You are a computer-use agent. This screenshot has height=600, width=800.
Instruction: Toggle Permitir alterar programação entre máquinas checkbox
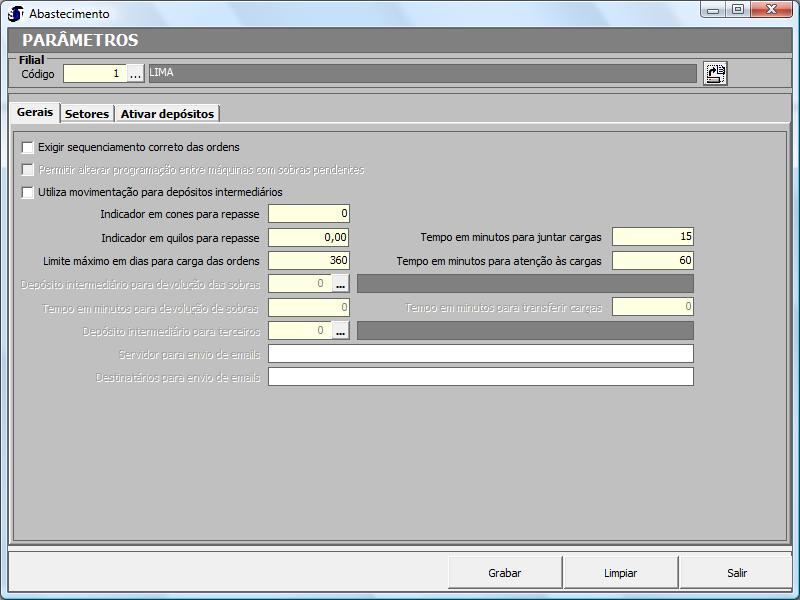pos(28,170)
